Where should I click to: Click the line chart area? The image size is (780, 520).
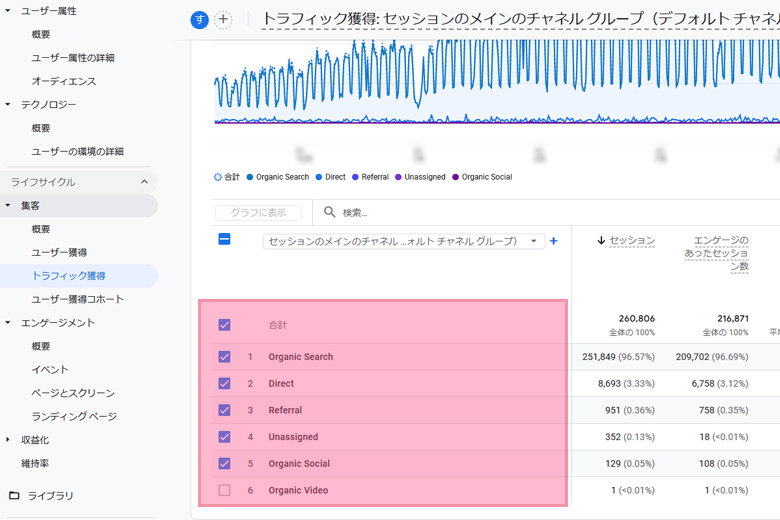(497, 82)
